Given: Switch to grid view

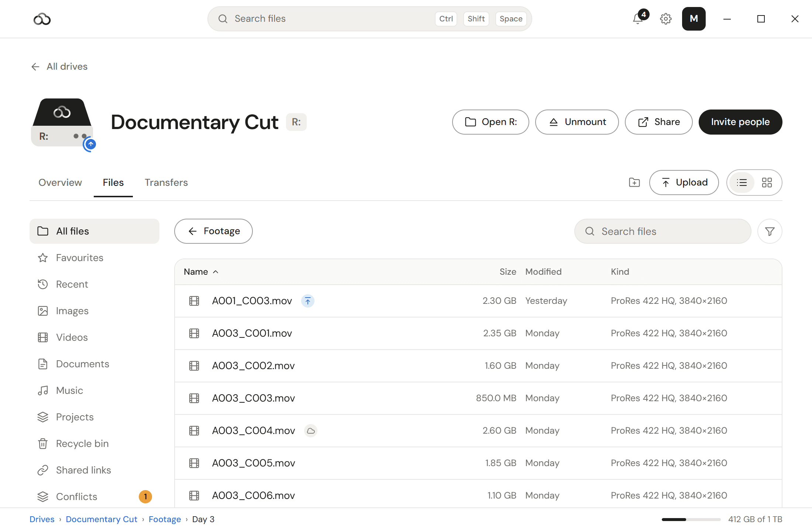Looking at the screenshot, I should 767,183.
